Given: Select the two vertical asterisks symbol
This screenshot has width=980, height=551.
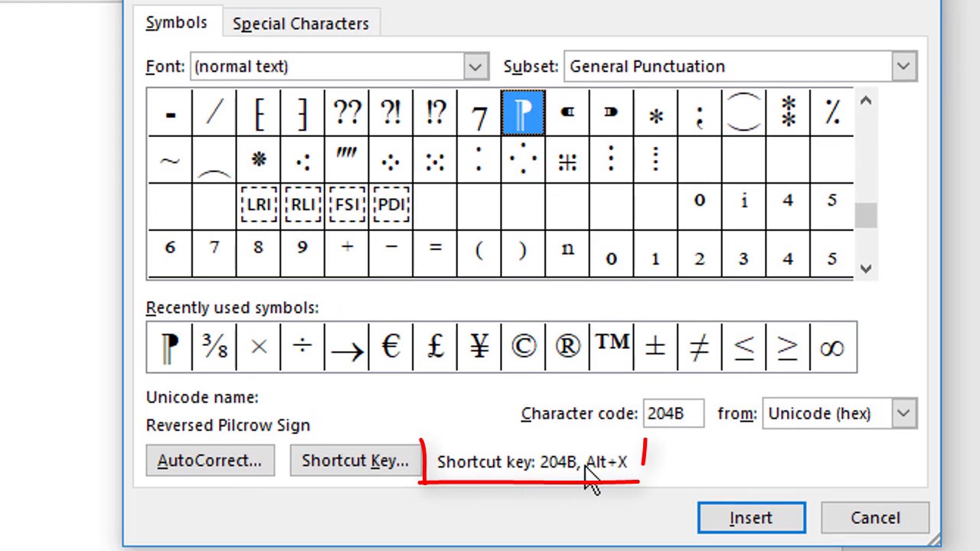Looking at the screenshot, I should (788, 113).
